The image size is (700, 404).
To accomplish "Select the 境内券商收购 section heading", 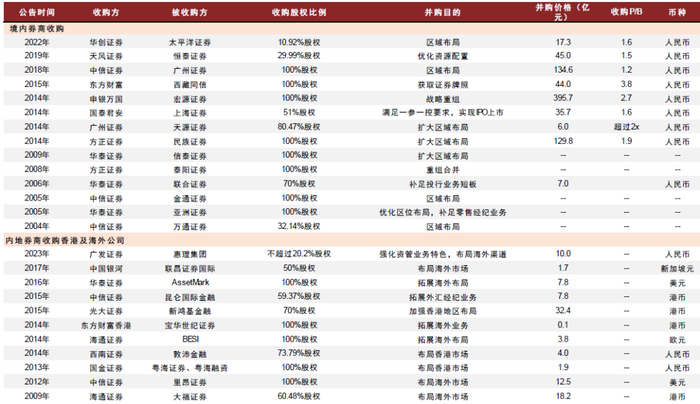I will click(37, 29).
